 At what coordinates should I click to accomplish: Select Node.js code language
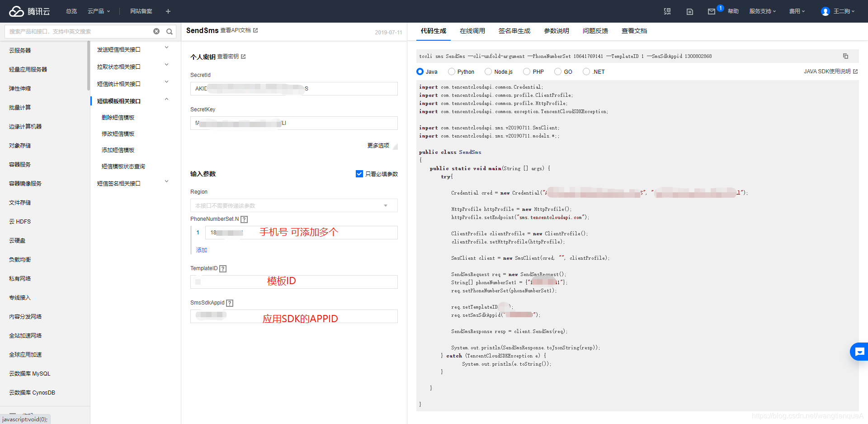[x=488, y=71]
